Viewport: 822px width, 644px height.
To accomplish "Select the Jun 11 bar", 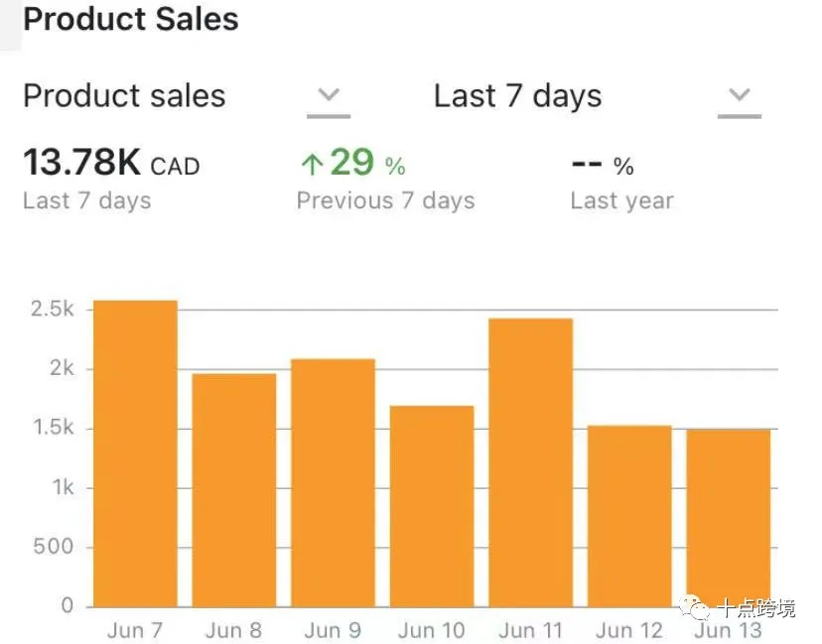I will [x=530, y=462].
